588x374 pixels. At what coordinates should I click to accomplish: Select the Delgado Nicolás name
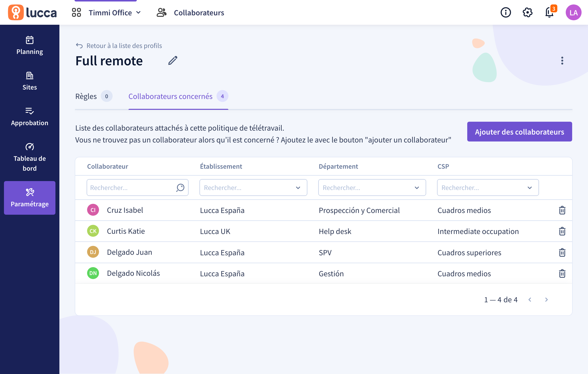(x=133, y=273)
